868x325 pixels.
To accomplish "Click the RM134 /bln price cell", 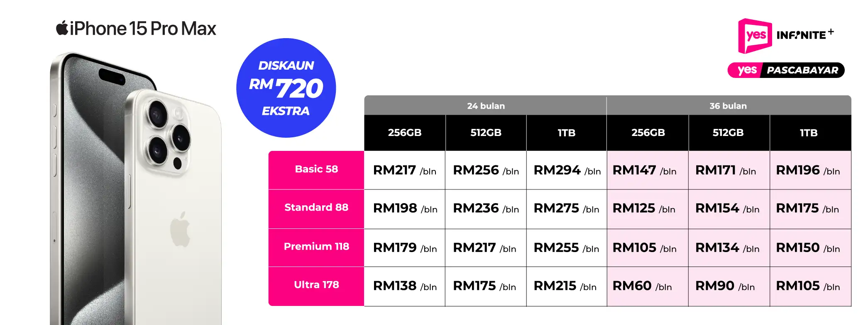I will 729,247.
